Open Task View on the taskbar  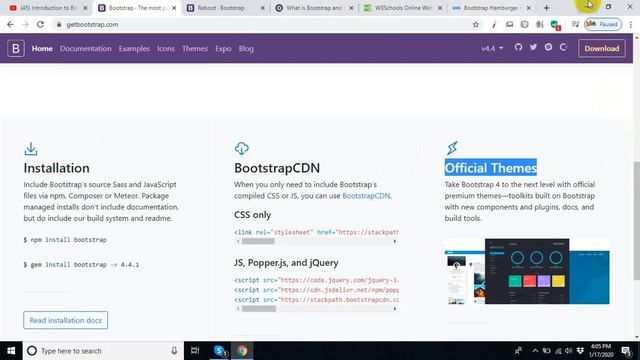pos(195,351)
